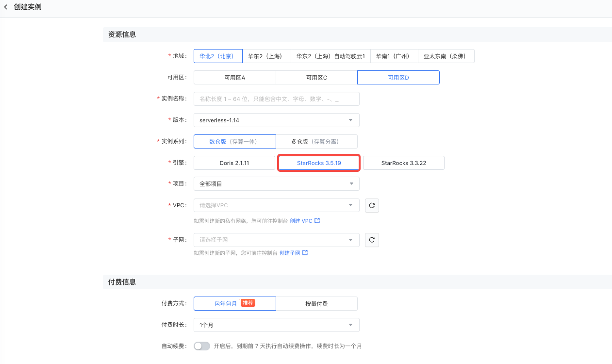Pick region 华南1（广州）
612x364 pixels.
394,56
